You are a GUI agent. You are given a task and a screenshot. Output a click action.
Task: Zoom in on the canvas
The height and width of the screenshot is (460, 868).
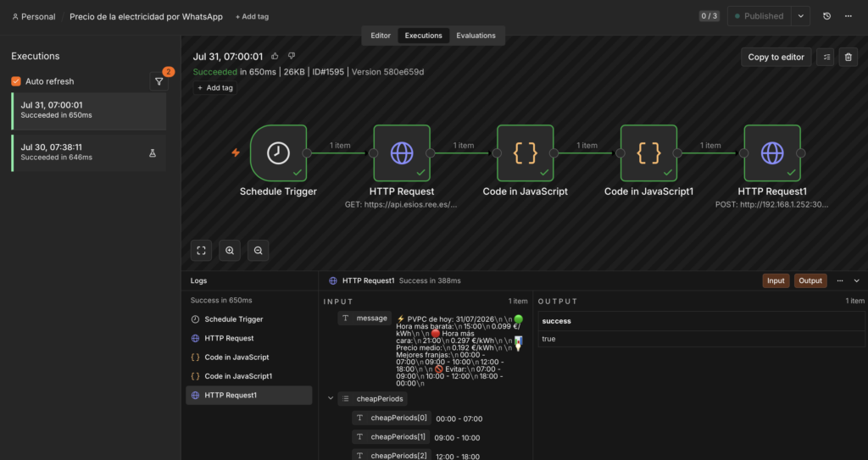230,250
